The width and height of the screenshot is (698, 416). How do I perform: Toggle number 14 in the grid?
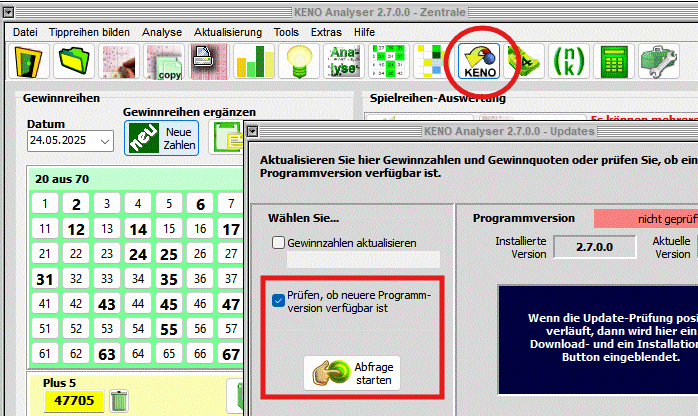(x=138, y=229)
